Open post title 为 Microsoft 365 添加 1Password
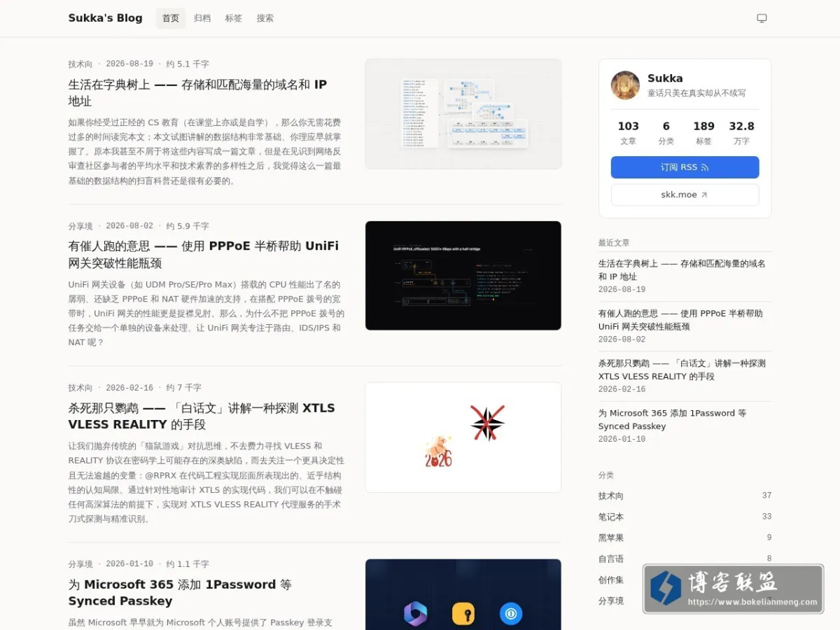The width and height of the screenshot is (840, 630). click(x=180, y=592)
